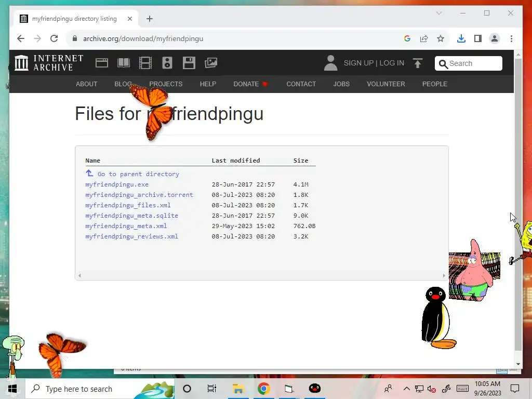Open the PROJECTS menu item

pyautogui.click(x=166, y=84)
